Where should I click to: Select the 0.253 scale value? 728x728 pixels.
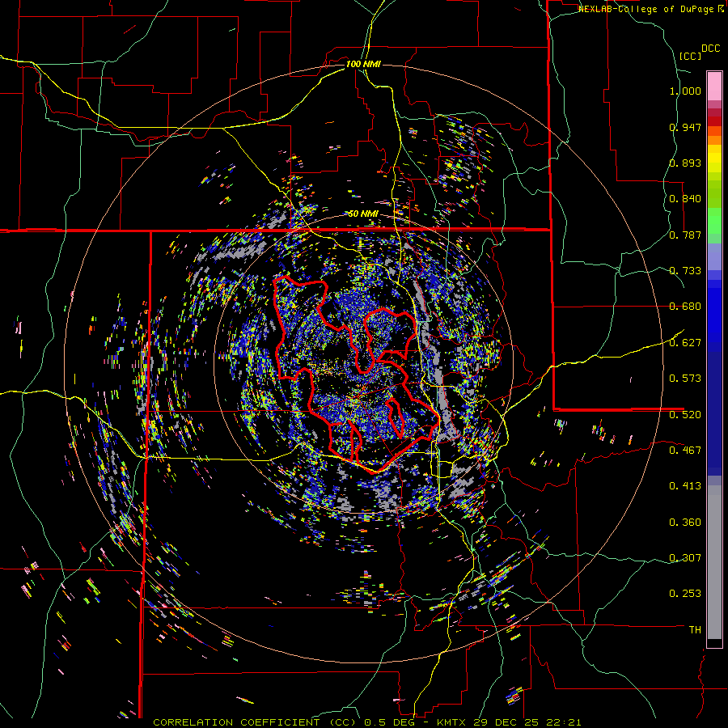coord(685,594)
